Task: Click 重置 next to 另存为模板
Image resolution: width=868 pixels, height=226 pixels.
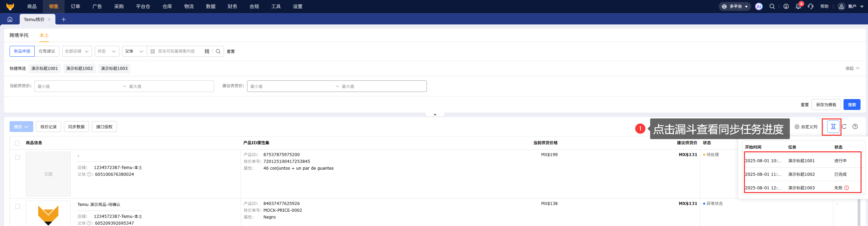Action: pyautogui.click(x=805, y=105)
